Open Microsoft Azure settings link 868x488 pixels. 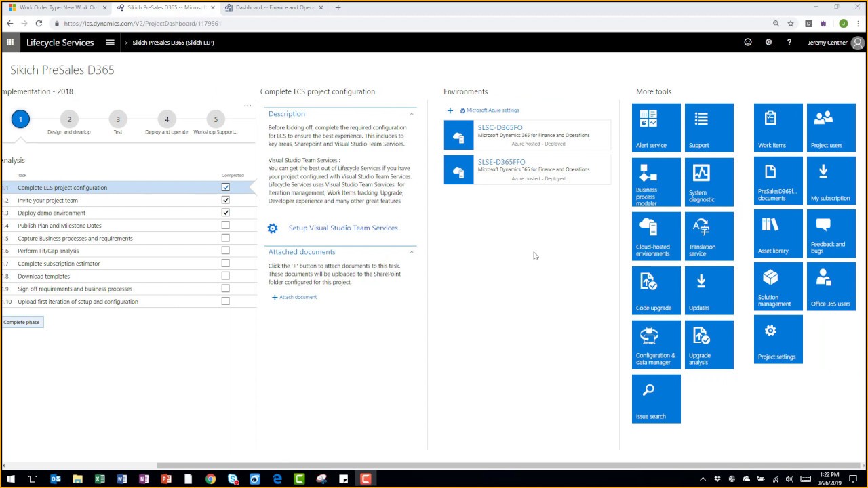click(490, 110)
